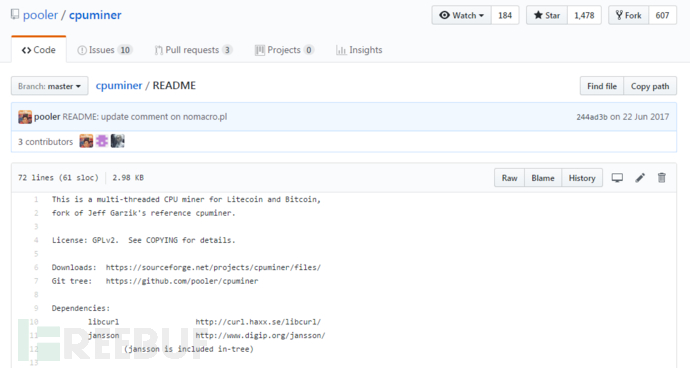Click pooler's avatar in commit bar
The width and height of the screenshot is (690, 368).
tap(25, 117)
